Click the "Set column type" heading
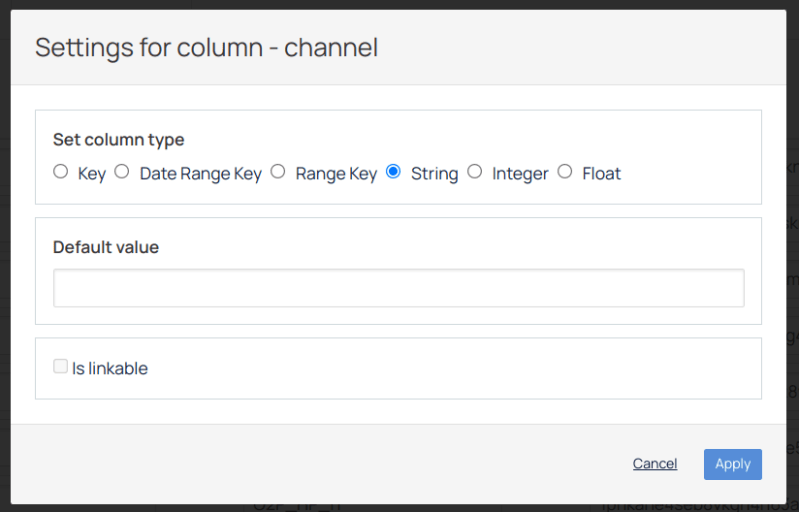 pyautogui.click(x=119, y=140)
